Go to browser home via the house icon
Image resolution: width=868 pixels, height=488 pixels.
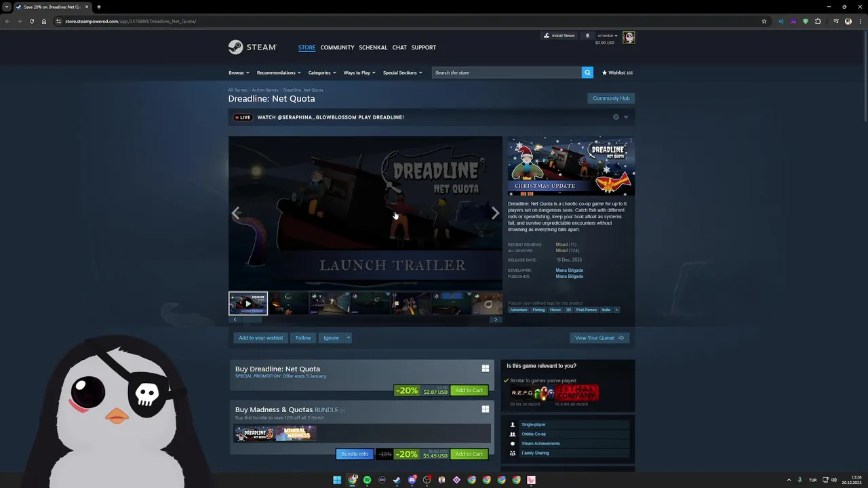point(44,21)
